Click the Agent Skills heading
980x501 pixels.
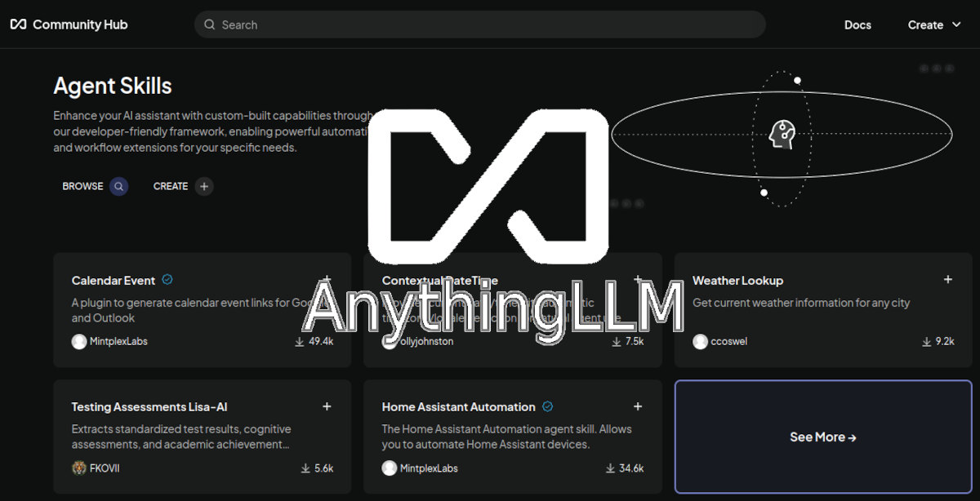(113, 86)
